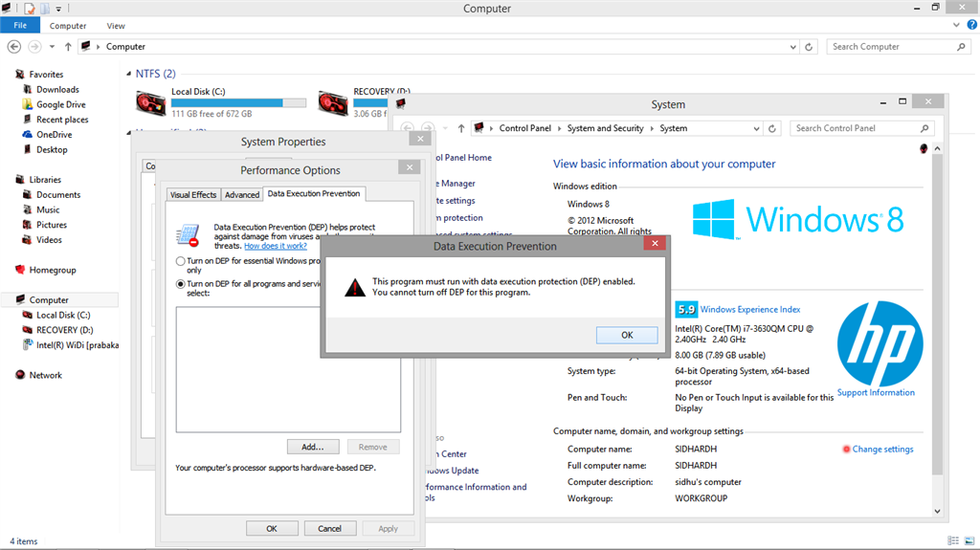Open Favorites in navigation pane
This screenshot has width=980, height=550.
(x=46, y=74)
